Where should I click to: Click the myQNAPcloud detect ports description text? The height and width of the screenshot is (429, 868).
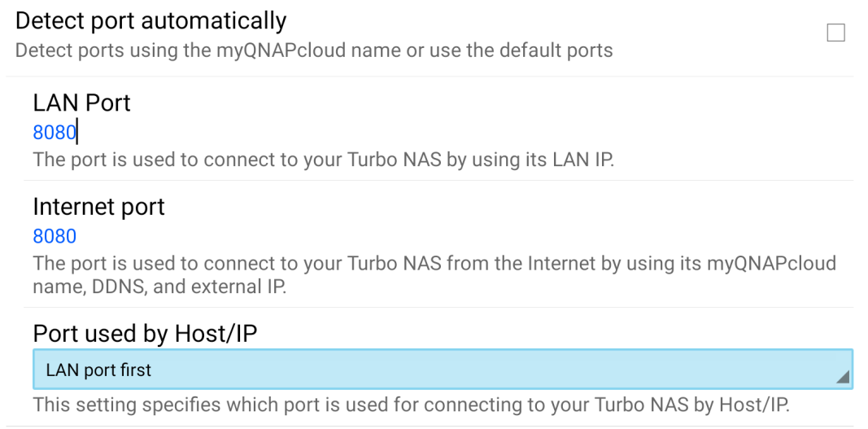[x=313, y=50]
